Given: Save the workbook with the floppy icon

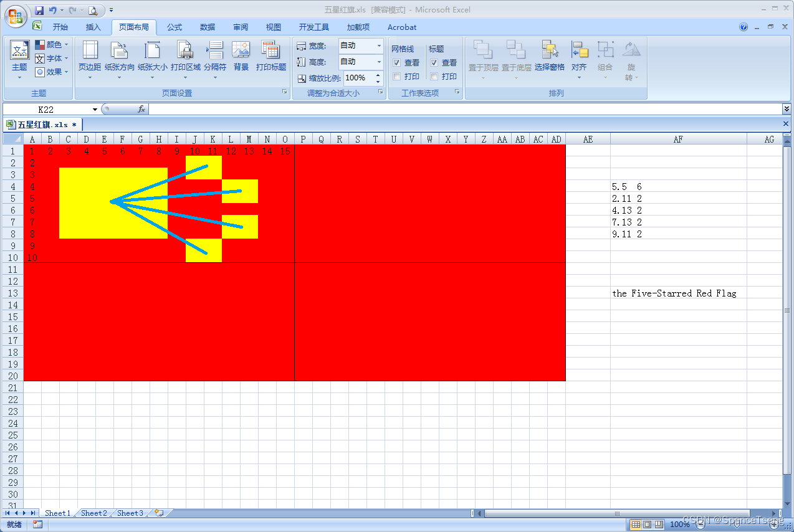Looking at the screenshot, I should click(39, 10).
